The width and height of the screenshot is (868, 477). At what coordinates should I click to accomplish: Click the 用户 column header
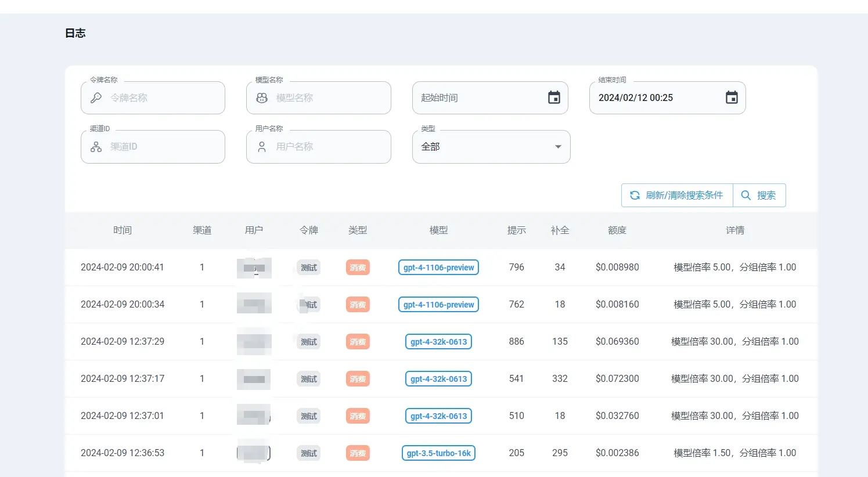point(254,230)
